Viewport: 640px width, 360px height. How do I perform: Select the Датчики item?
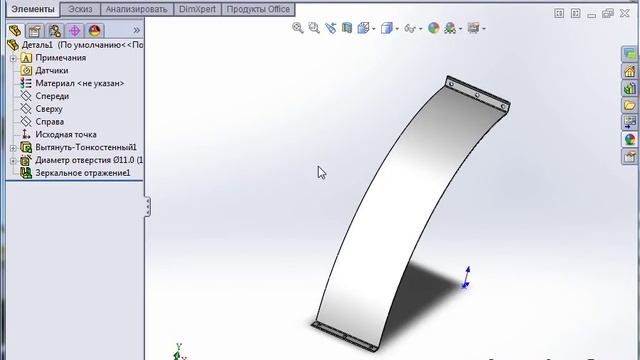pyautogui.click(x=52, y=71)
